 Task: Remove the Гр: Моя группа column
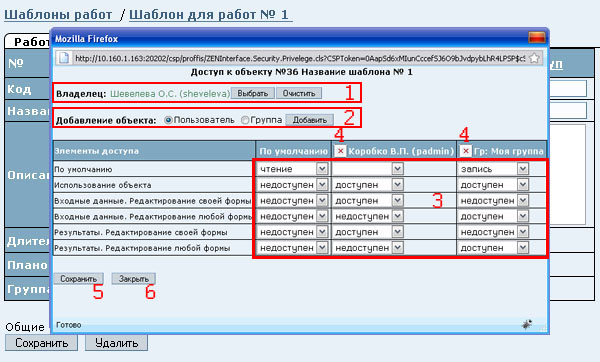[x=465, y=151]
